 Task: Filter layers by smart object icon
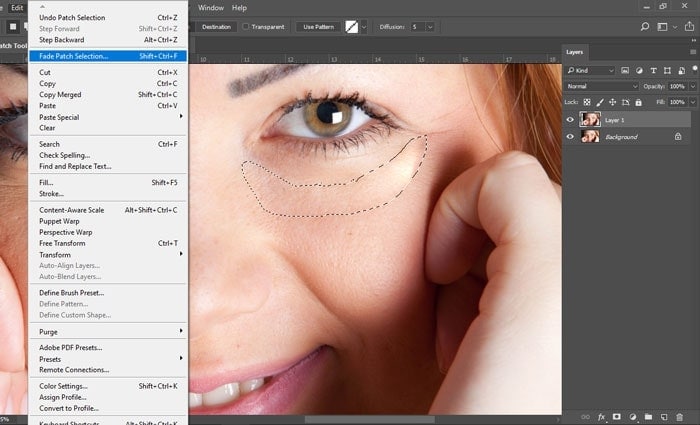(682, 71)
